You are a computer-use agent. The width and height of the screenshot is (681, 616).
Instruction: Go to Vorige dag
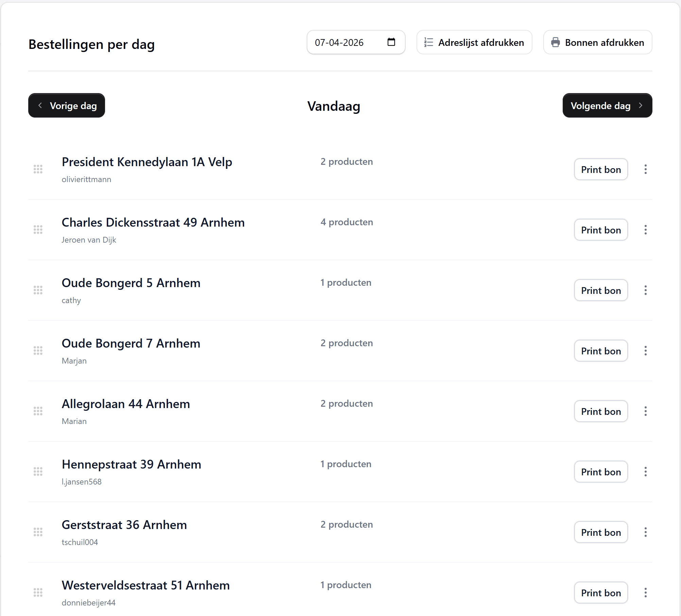tap(67, 106)
